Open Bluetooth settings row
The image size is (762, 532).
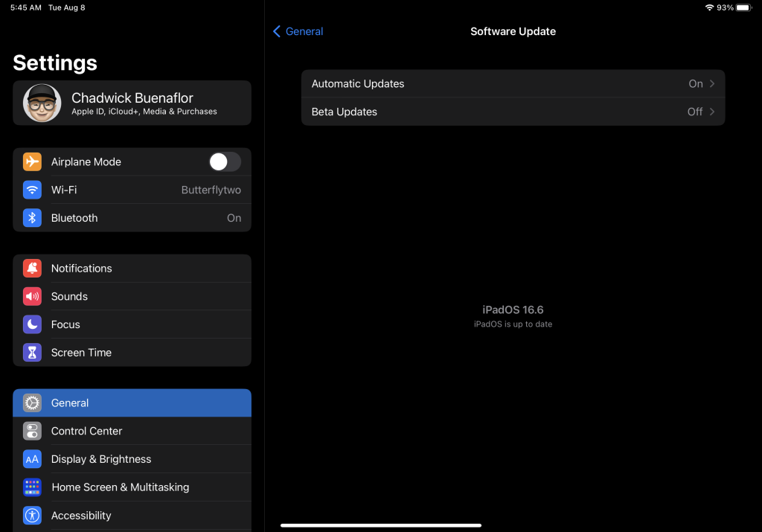132,218
